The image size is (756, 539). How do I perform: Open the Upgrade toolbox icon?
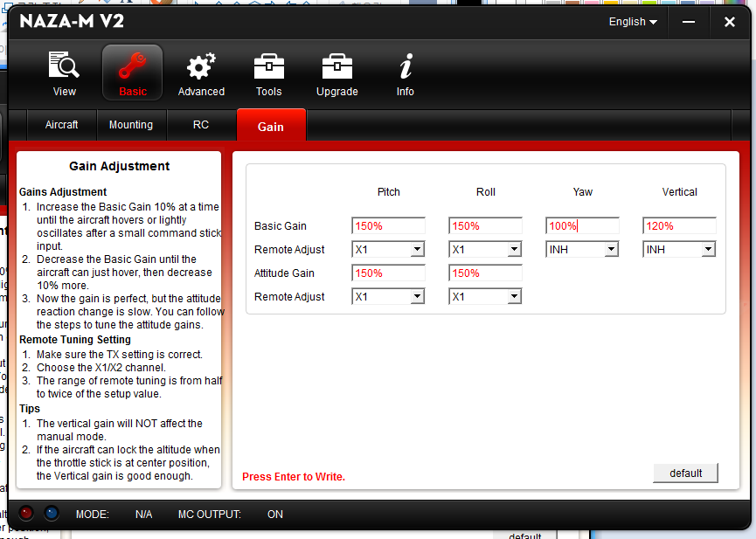coord(337,73)
